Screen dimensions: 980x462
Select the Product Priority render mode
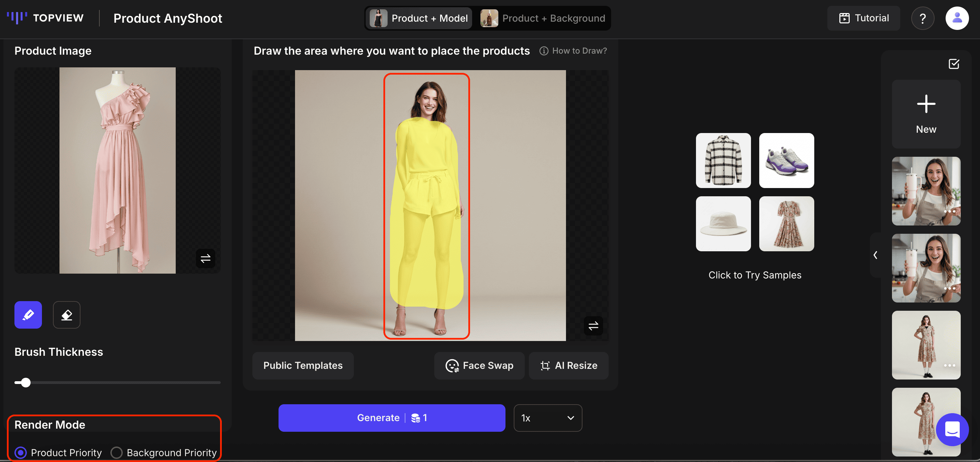click(21, 452)
